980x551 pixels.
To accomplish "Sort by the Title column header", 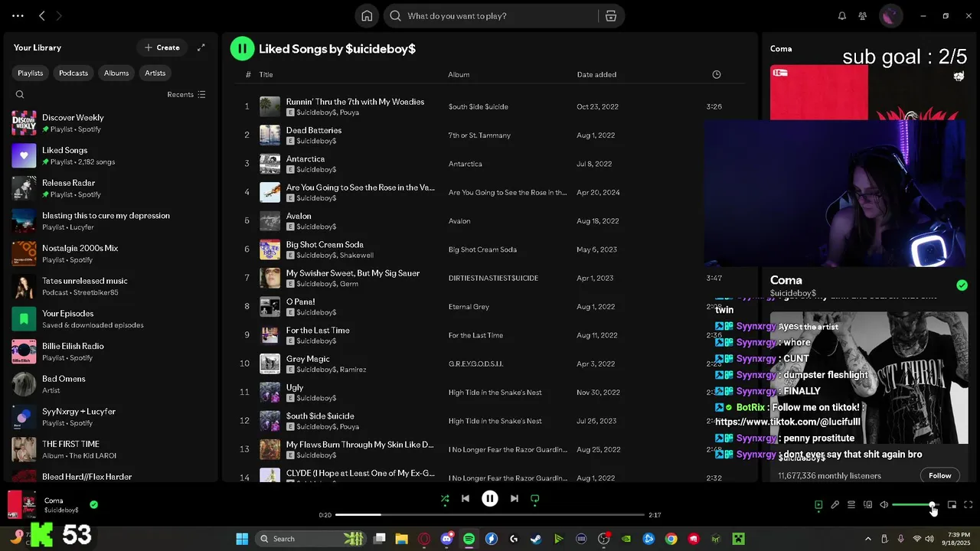I will pyautogui.click(x=266, y=74).
